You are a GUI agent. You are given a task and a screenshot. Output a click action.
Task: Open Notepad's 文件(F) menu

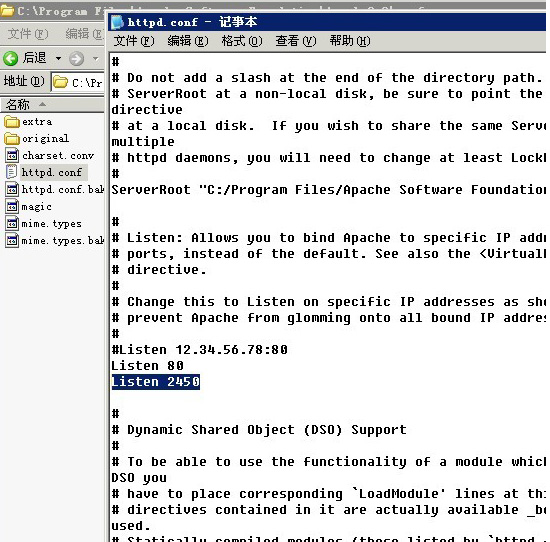(134, 41)
